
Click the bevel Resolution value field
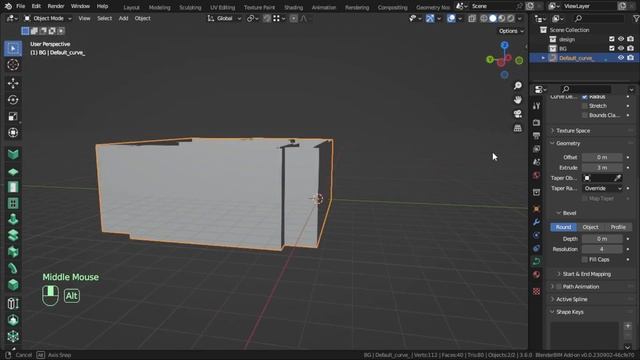pos(602,249)
